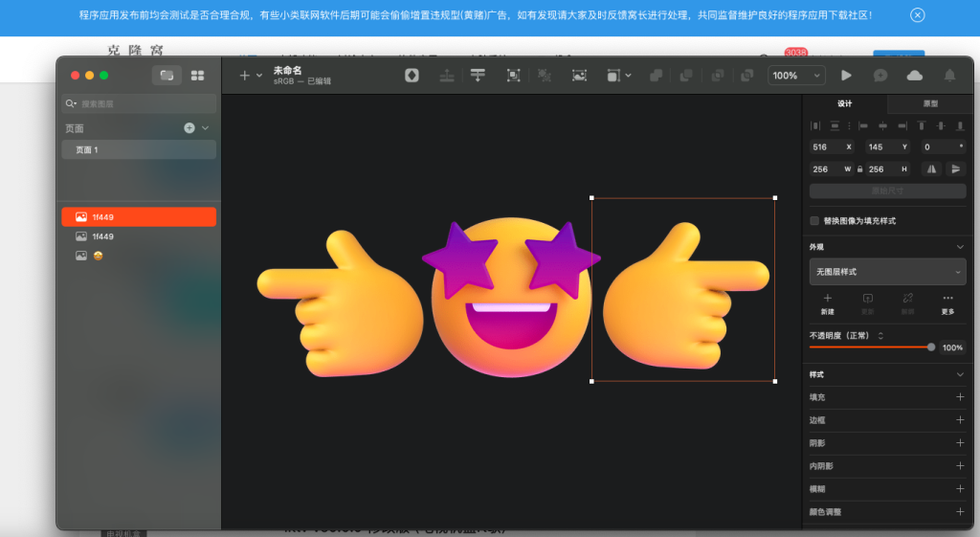
Task: Add a 阴影 shadow with plus
Action: coord(960,442)
